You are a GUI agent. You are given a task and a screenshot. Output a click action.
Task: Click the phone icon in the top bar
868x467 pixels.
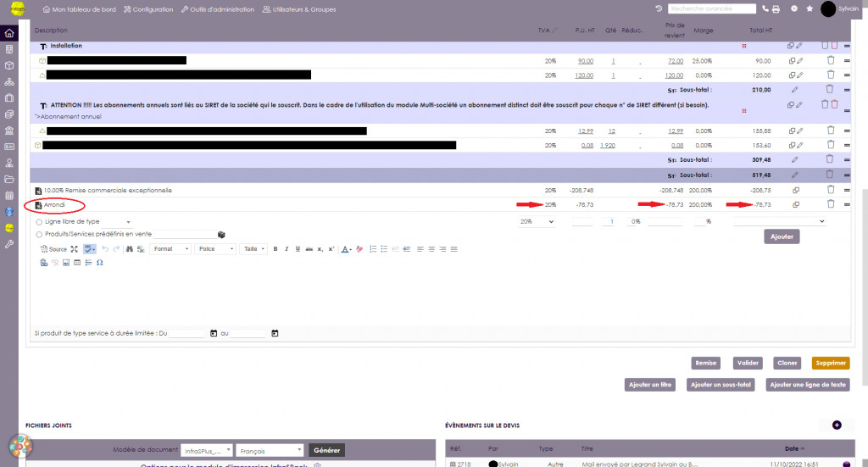(x=765, y=8)
